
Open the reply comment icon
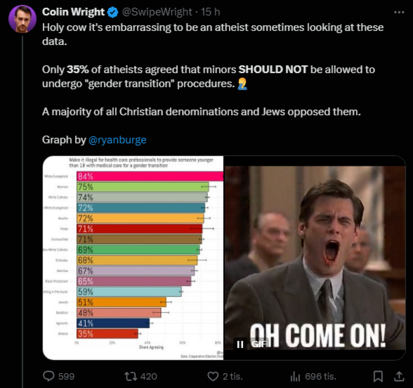coord(49,376)
